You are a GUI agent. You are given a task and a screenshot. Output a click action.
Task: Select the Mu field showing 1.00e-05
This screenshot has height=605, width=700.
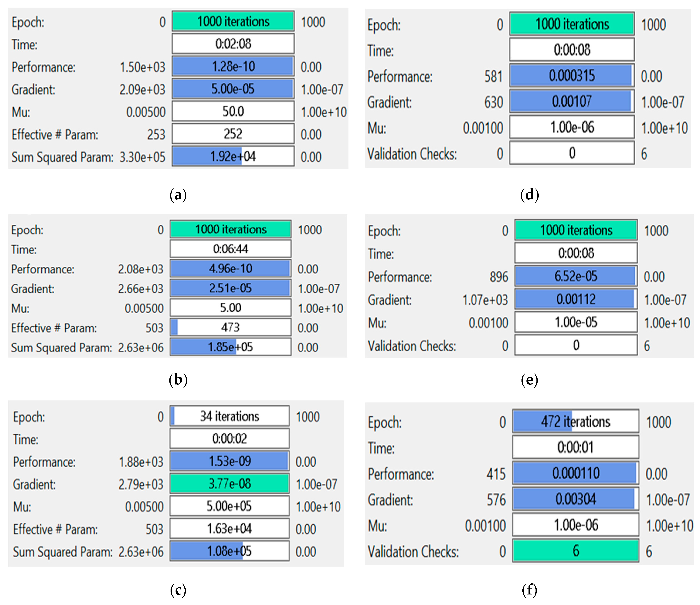[576, 322]
